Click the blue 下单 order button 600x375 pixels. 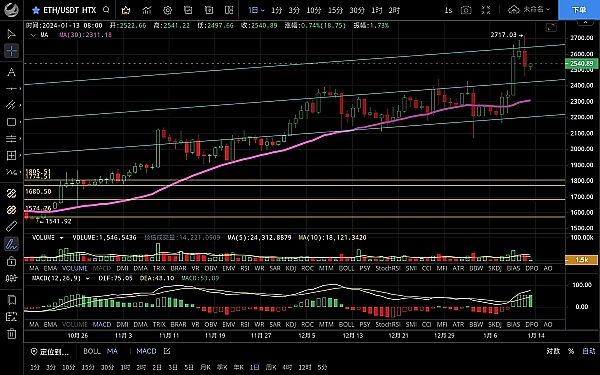pos(579,10)
